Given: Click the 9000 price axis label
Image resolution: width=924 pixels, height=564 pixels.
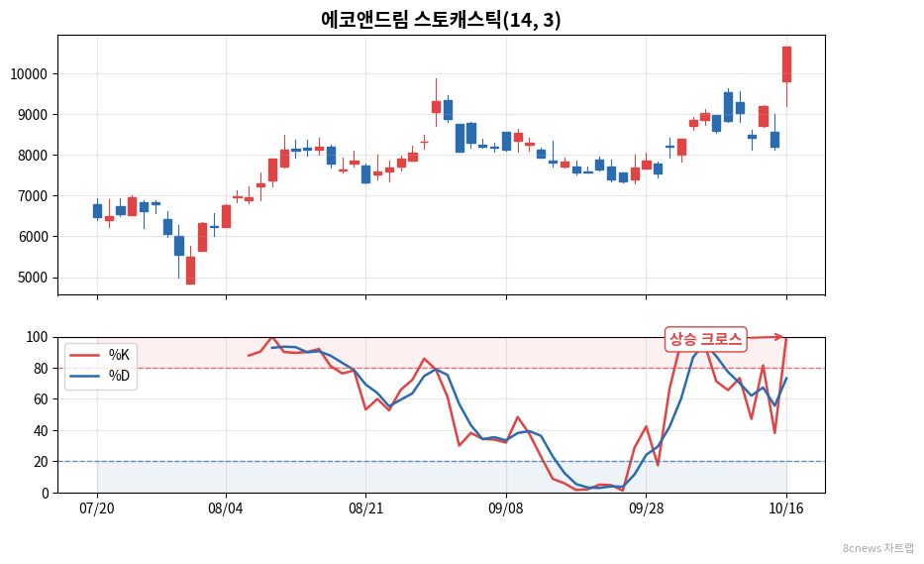Looking at the screenshot, I should 33,115.
